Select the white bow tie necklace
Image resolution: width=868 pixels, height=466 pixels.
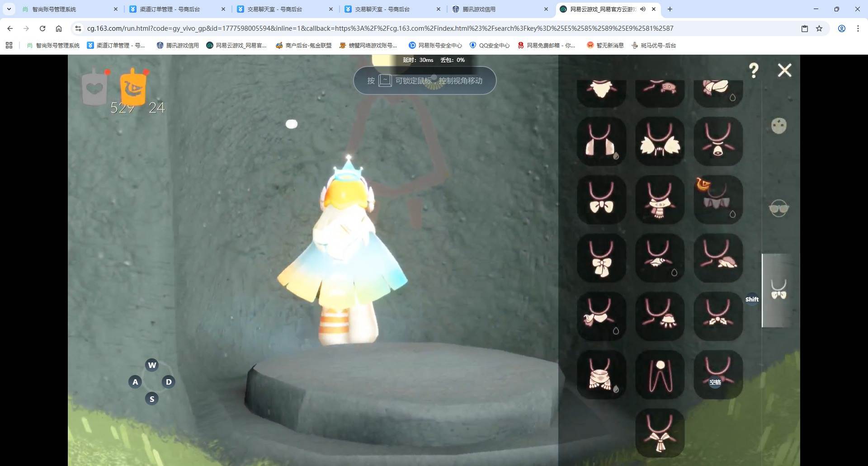(x=601, y=200)
